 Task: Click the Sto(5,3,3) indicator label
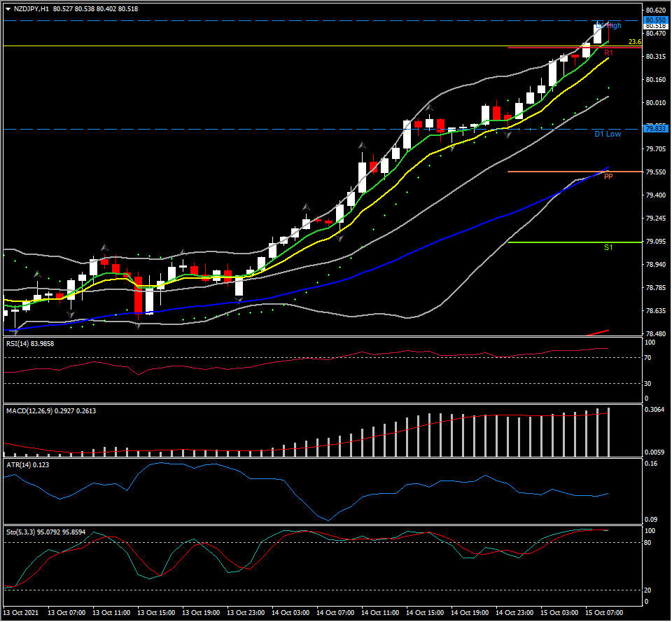(46, 532)
